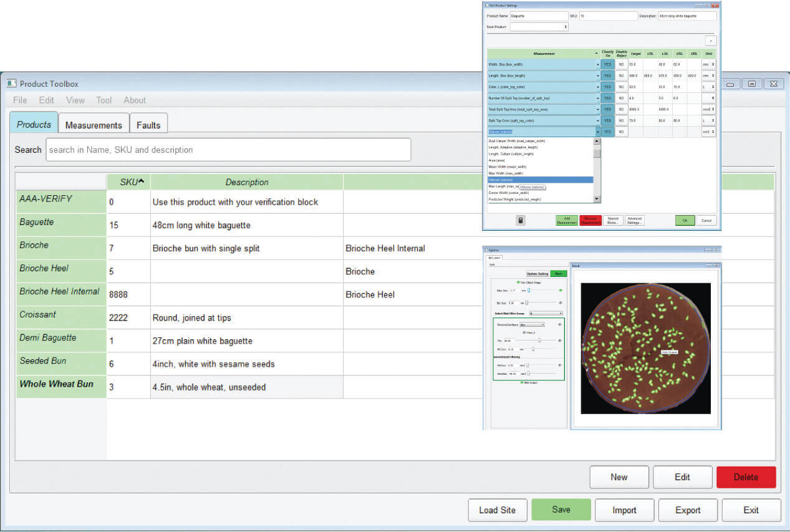
Task: Click Cancel in Edit Product Settings
Action: tap(706, 220)
